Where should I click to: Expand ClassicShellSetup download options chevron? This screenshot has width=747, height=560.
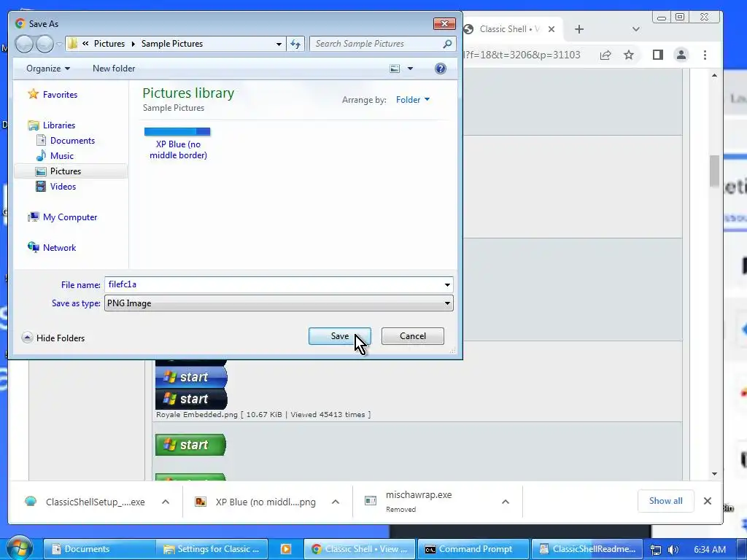point(166,502)
